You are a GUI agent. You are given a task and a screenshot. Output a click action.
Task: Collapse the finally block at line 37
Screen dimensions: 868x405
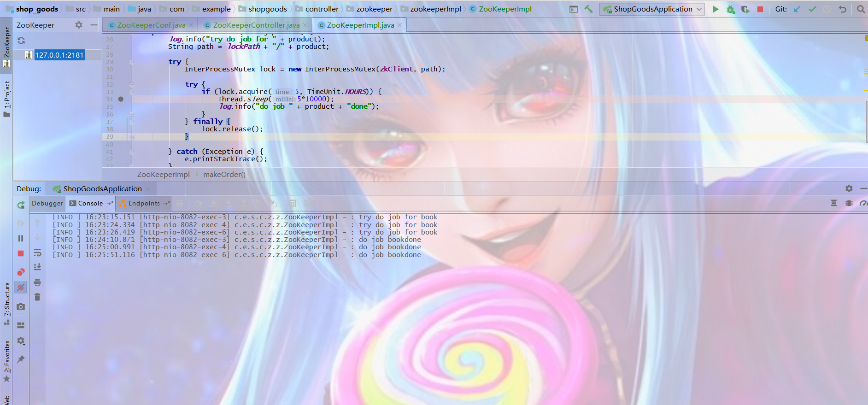click(132, 122)
